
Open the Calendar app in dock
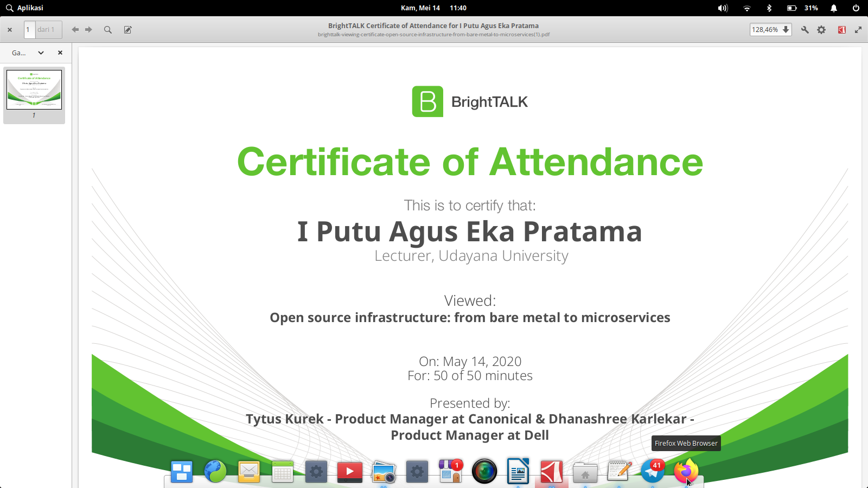click(283, 472)
